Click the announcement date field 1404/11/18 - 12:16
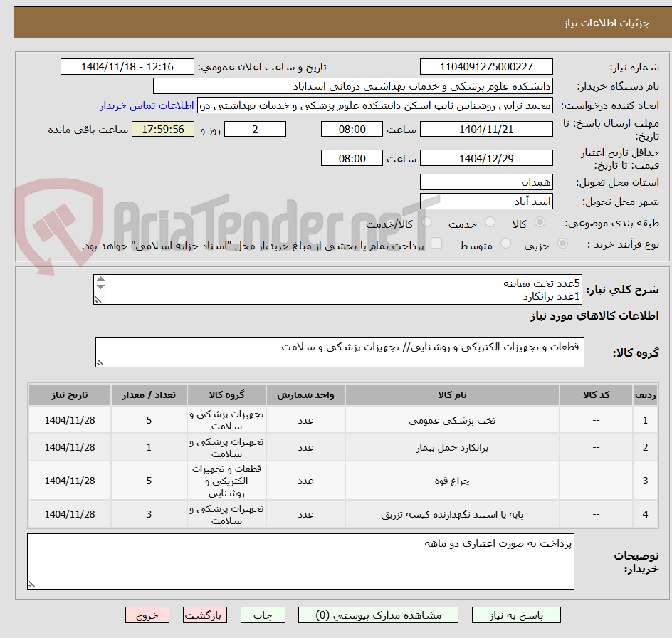Screen dimensions: 672x638 pyautogui.click(x=127, y=67)
